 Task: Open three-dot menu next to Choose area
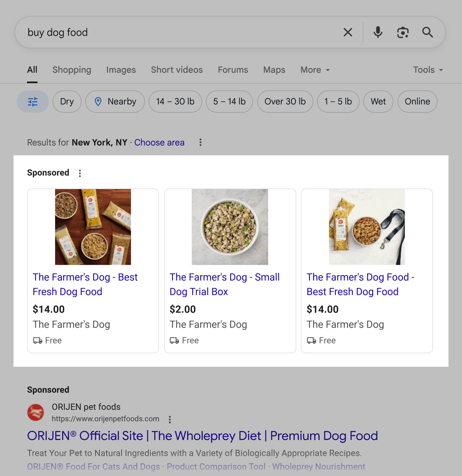coord(200,142)
